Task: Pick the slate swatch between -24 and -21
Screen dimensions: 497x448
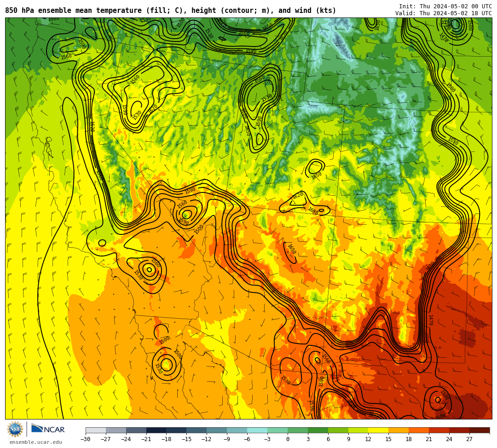Action: 136,430
